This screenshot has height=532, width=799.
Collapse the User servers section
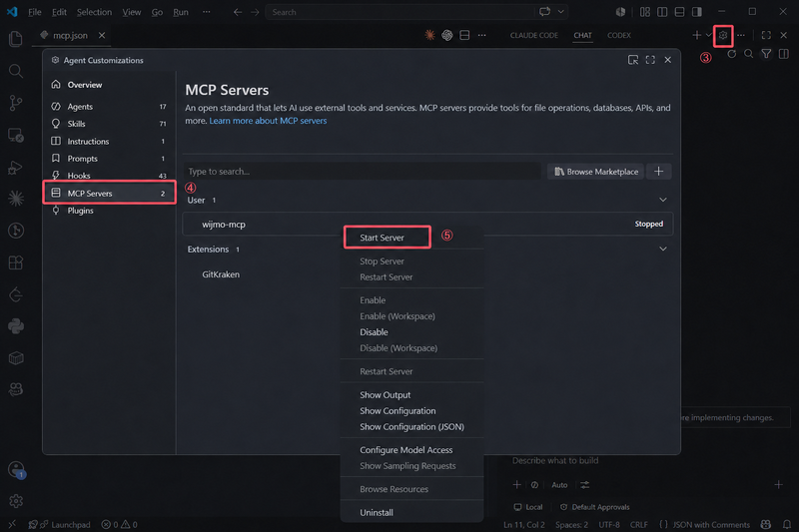tap(663, 200)
